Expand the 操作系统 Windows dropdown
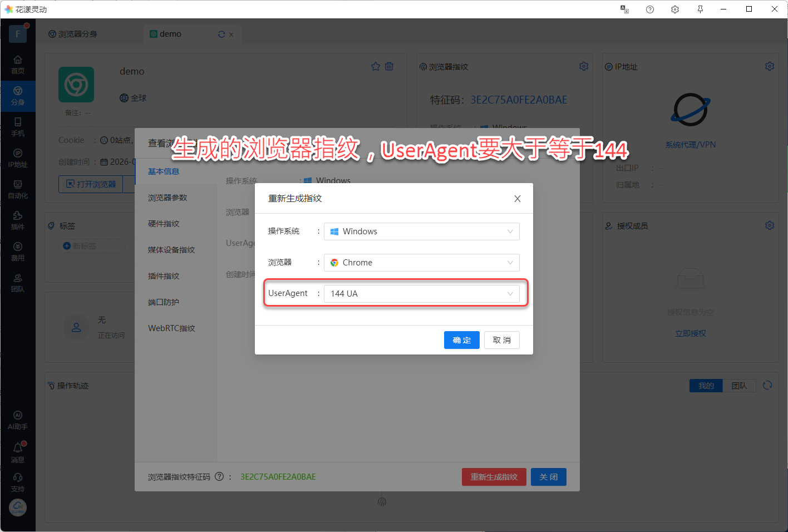Screen dimensions: 788x532 [x=421, y=231]
